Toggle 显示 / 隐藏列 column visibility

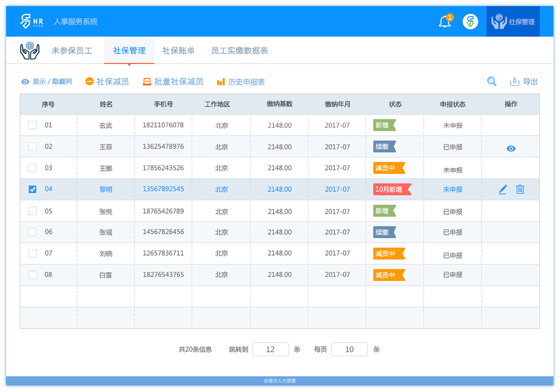click(x=47, y=82)
